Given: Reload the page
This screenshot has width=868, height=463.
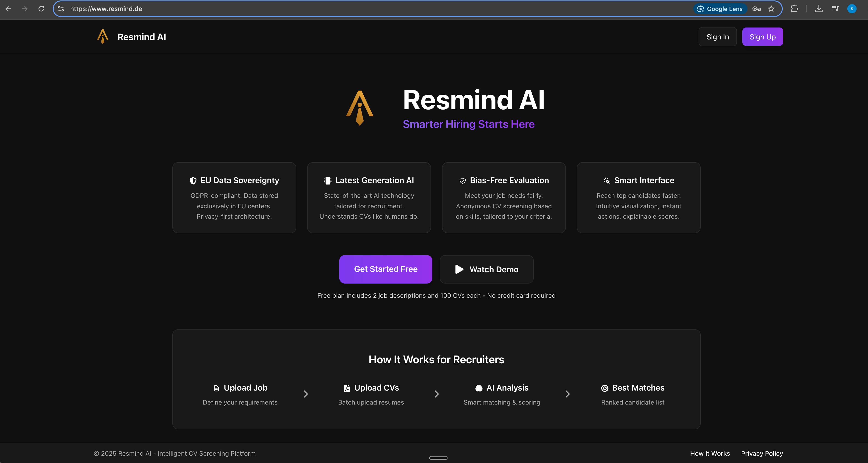Looking at the screenshot, I should pos(41,9).
